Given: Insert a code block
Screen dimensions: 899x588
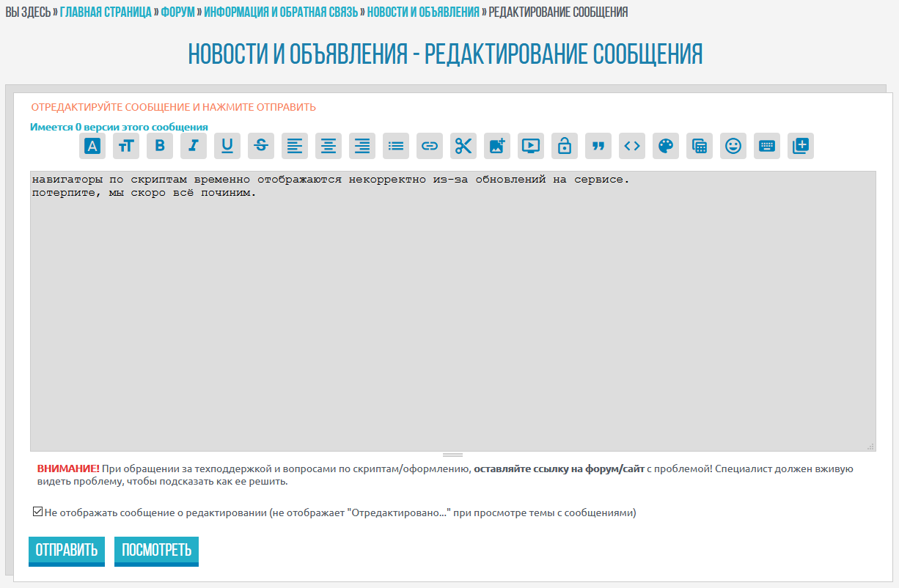Looking at the screenshot, I should click(632, 146).
